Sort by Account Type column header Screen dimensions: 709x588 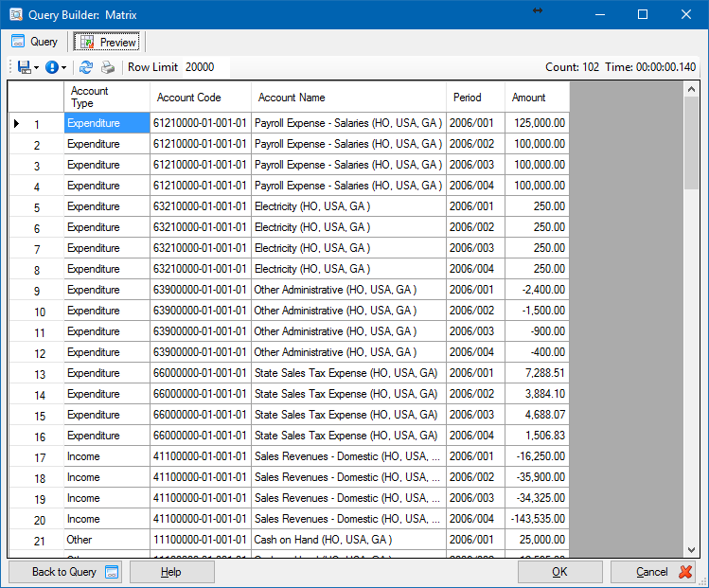[x=107, y=97]
